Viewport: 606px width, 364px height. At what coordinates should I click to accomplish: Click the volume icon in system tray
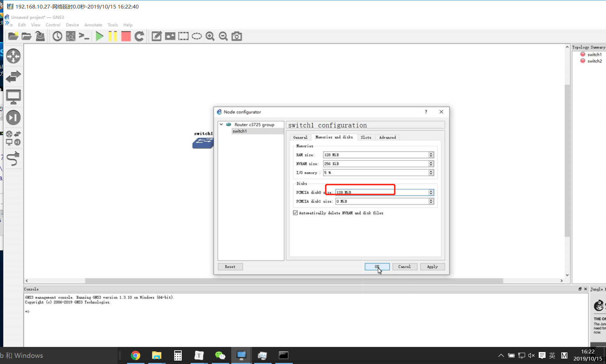[531, 355]
